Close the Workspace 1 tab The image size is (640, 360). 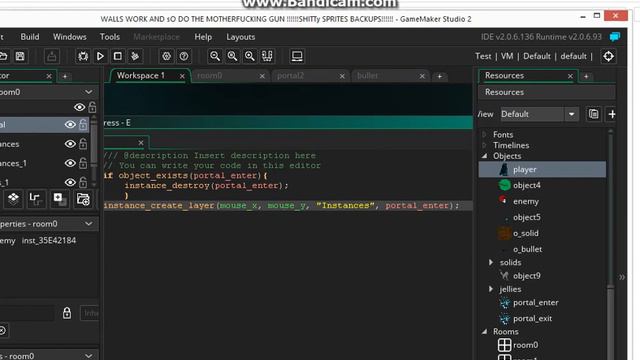pos(182,76)
